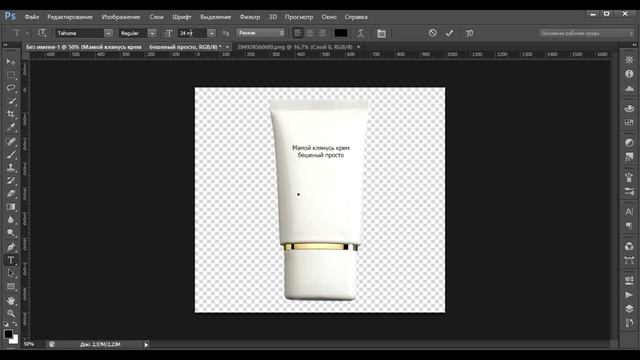
Task: Open the font size dropdown arrow
Action: 211,33
